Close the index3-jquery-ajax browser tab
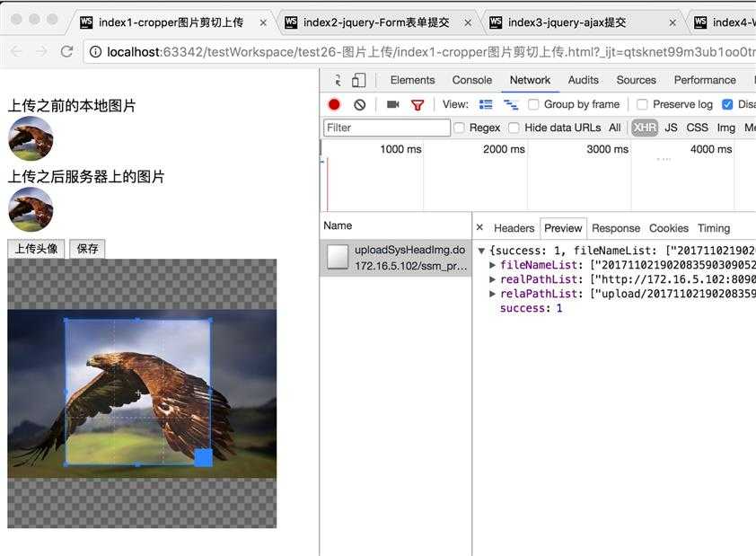 pos(672,22)
